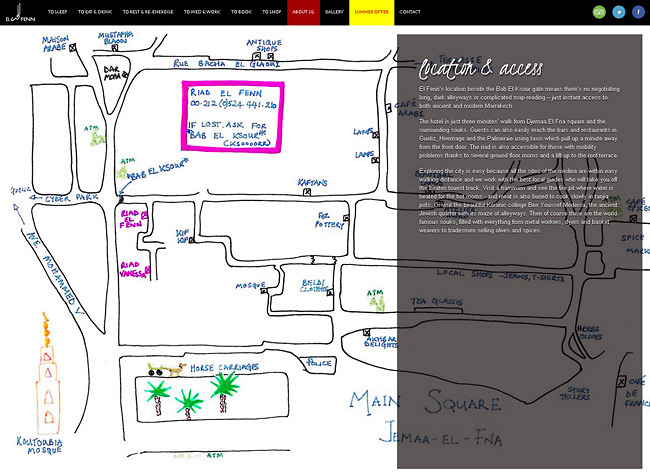The image size is (650, 472).
Task: Click the Ave Mohammed V street label
Action: [54, 272]
